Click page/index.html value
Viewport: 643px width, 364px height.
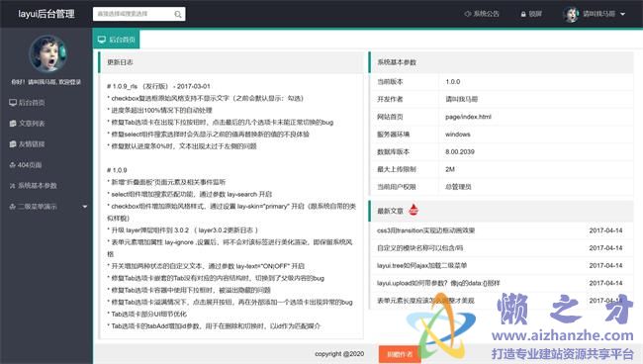tap(468, 117)
